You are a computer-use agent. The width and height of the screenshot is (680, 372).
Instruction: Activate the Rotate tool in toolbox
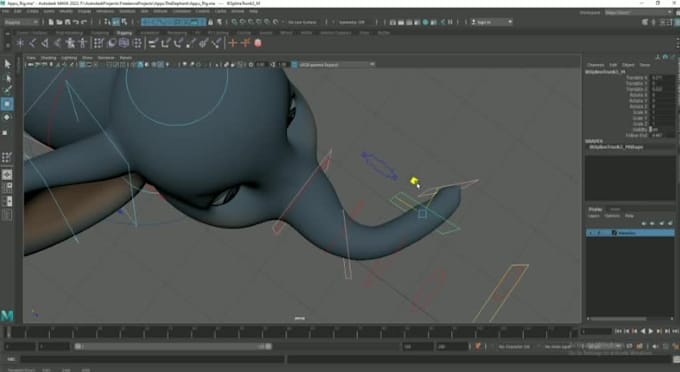(x=7, y=117)
